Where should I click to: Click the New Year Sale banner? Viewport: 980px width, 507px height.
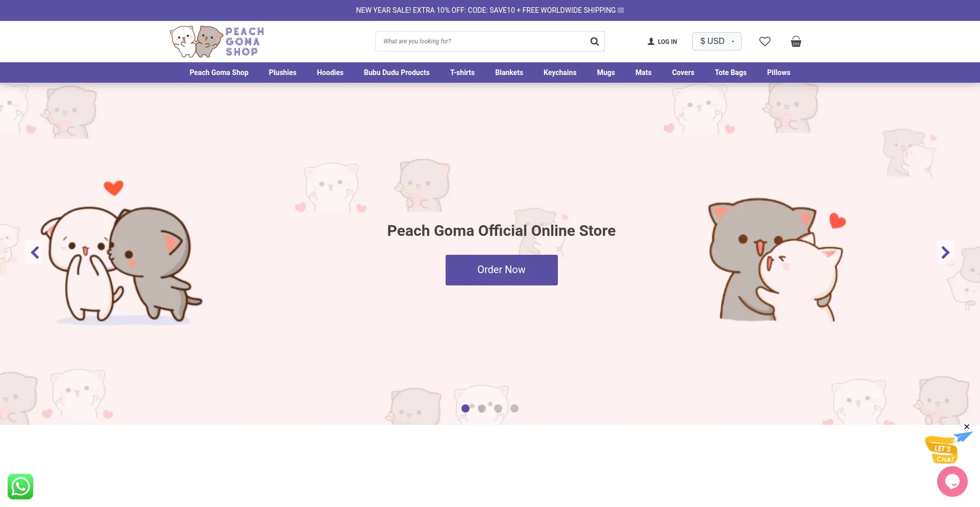click(x=489, y=10)
